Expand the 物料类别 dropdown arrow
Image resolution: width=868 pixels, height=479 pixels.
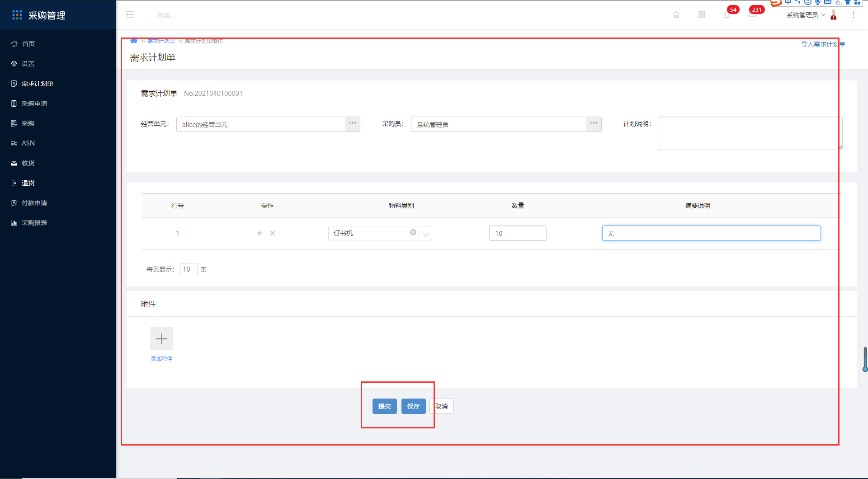[x=425, y=234]
